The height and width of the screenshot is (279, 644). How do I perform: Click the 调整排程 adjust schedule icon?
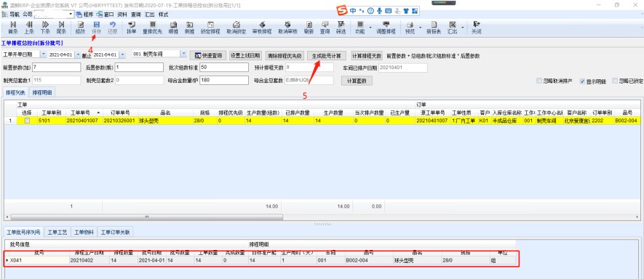coord(386,28)
